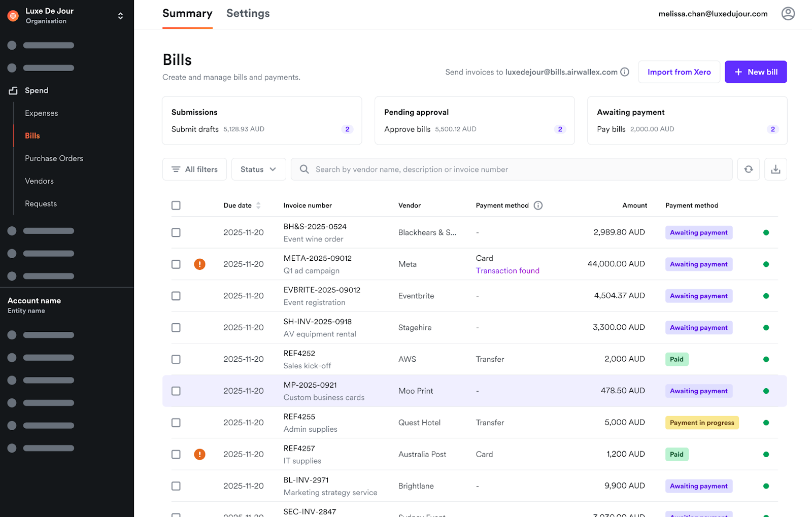Click the orange warning icon on Meta row
This screenshot has width=812, height=517.
point(200,264)
